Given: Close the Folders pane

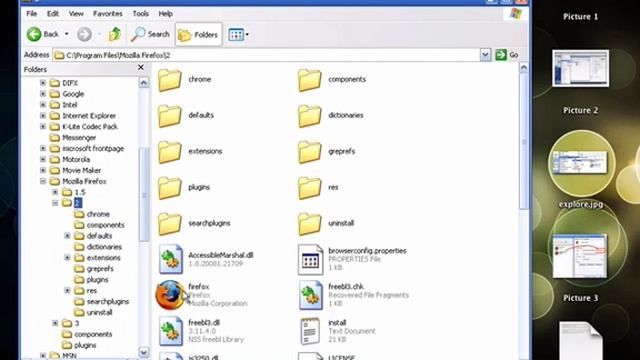Looking at the screenshot, I should pyautogui.click(x=141, y=67).
